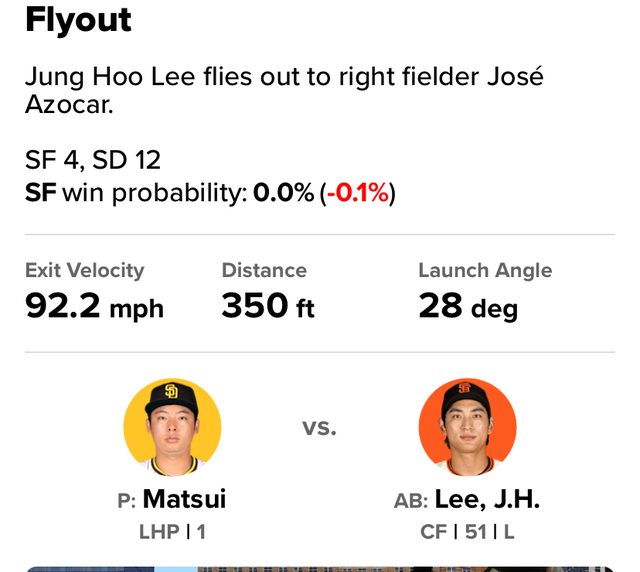Select the Distance stat label
The width and height of the screenshot is (640, 572).
(x=264, y=270)
